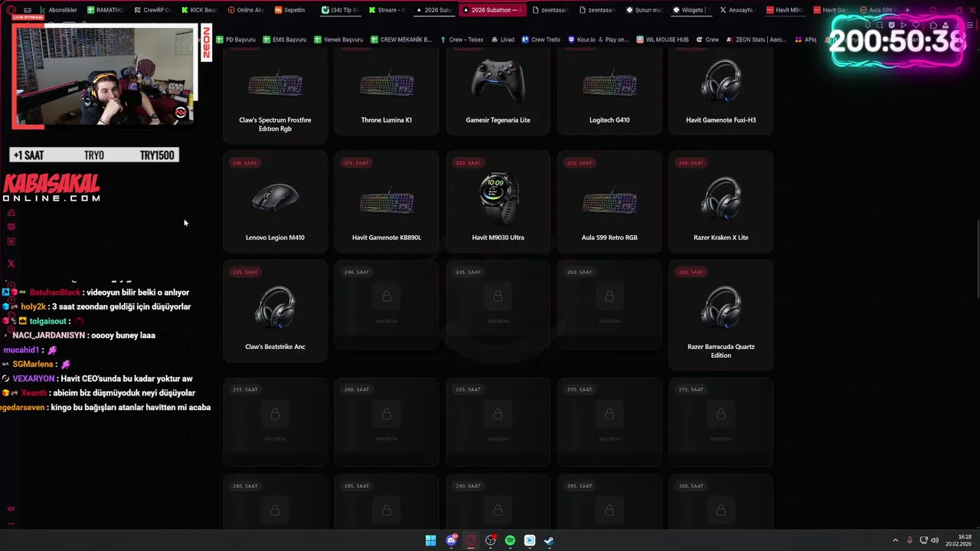Click the locked 265. SAAT reward card
The height and width of the screenshot is (551, 980).
click(498, 422)
